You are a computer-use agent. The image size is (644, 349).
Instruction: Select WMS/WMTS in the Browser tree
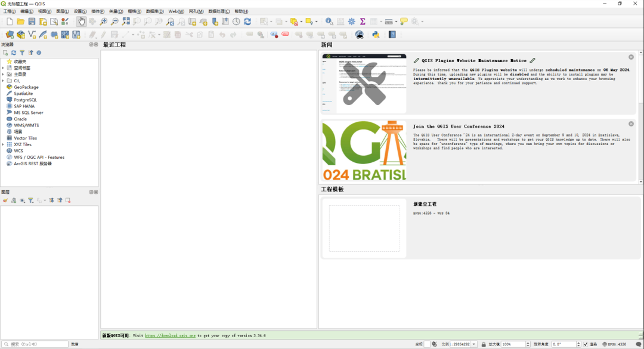click(x=26, y=125)
